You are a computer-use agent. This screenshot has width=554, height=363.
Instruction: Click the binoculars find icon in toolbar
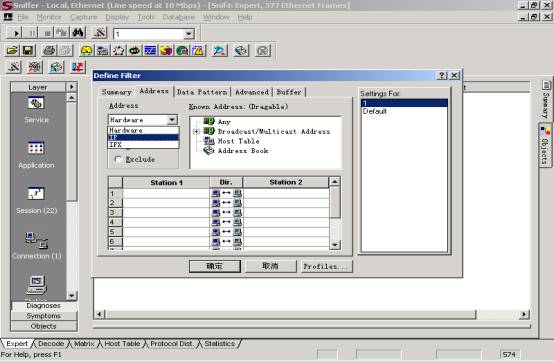78,33
